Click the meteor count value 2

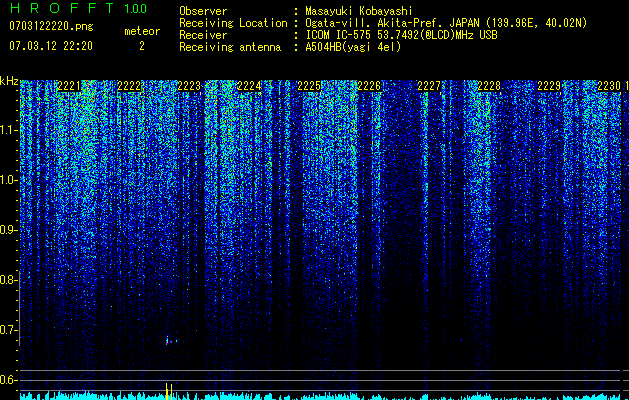142,46
